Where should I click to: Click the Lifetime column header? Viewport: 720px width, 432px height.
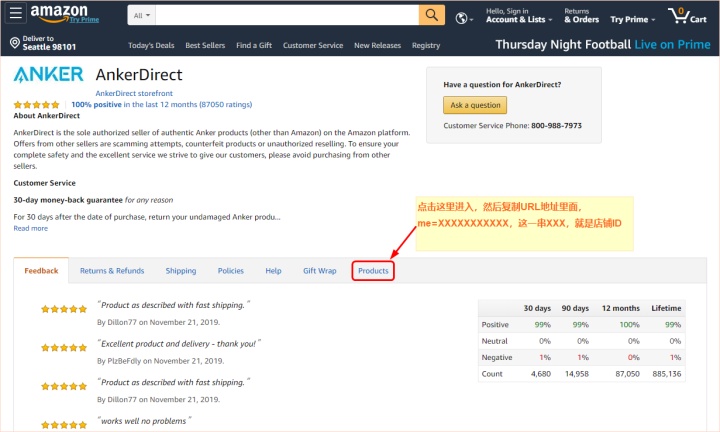[x=666, y=308]
